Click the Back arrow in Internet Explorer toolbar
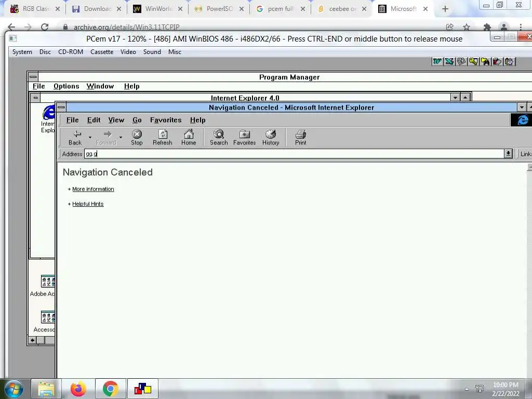532x399 pixels. point(75,137)
